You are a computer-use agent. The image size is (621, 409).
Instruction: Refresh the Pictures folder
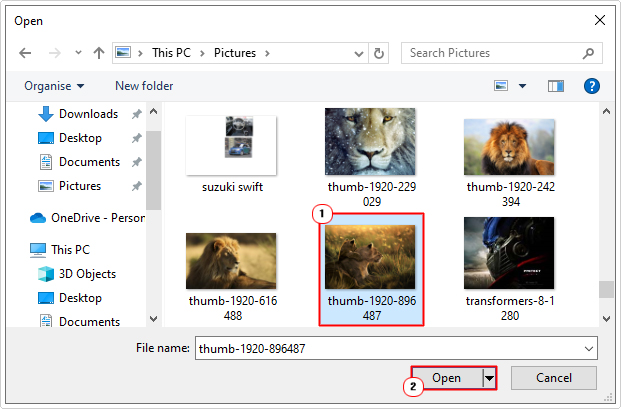coord(379,53)
